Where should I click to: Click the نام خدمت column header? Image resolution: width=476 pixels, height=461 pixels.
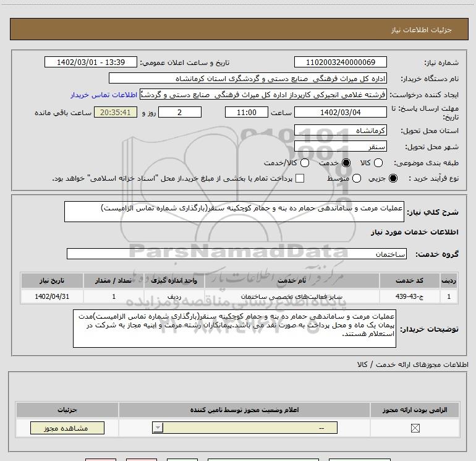[x=292, y=280]
